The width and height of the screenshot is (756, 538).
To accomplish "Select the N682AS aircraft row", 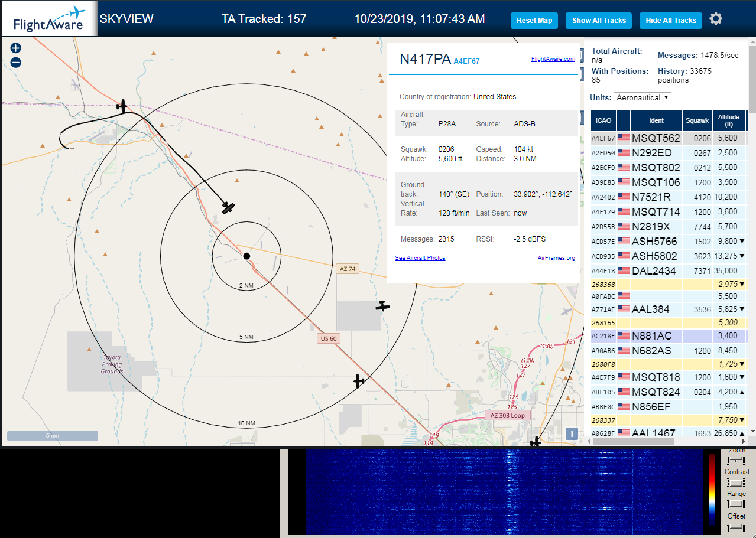I will coord(669,351).
